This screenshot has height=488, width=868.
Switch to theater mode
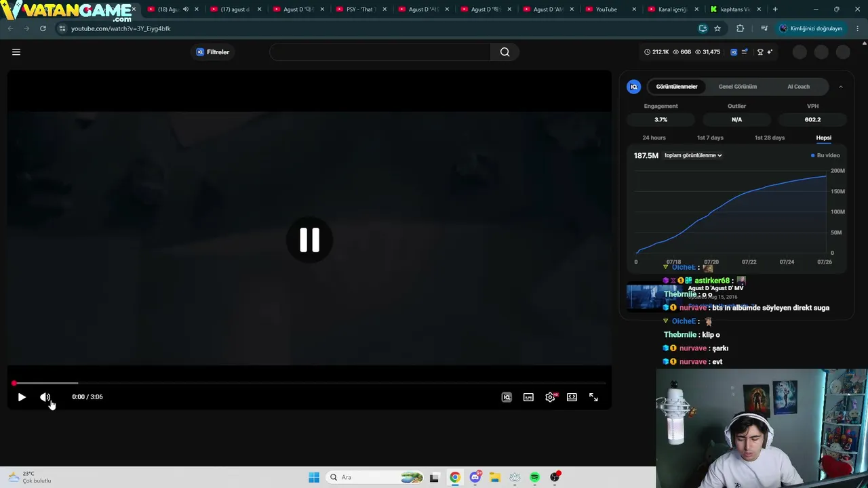click(572, 397)
